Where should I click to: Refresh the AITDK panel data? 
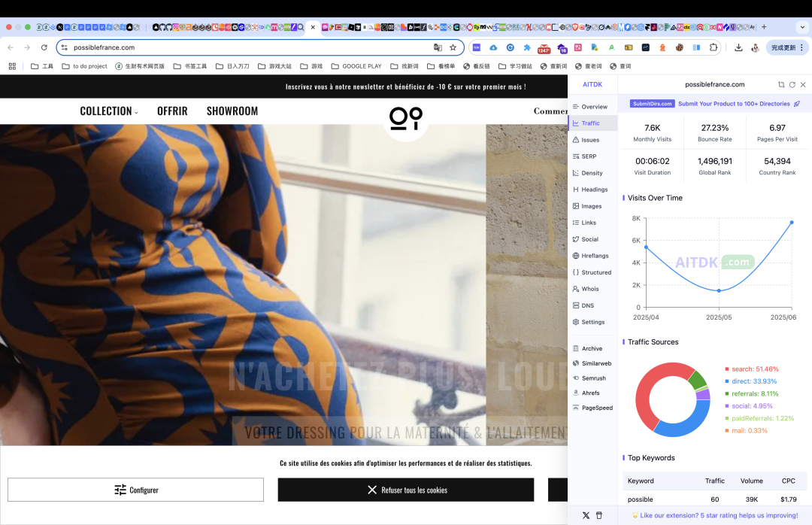pos(792,84)
